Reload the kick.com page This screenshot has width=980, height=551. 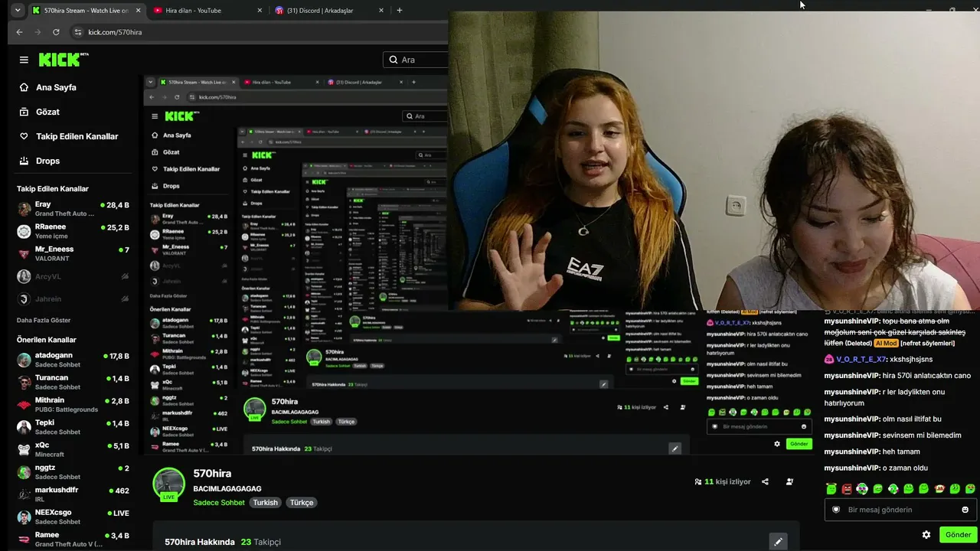click(56, 32)
